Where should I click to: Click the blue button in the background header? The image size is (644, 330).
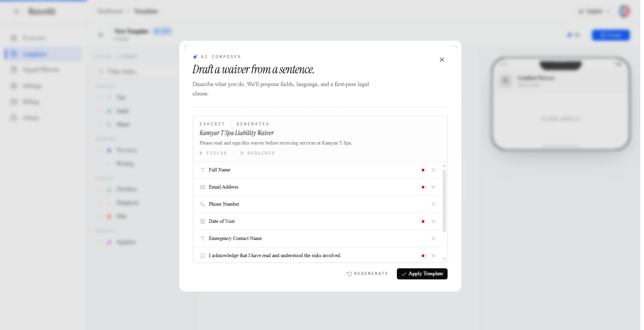click(x=611, y=35)
